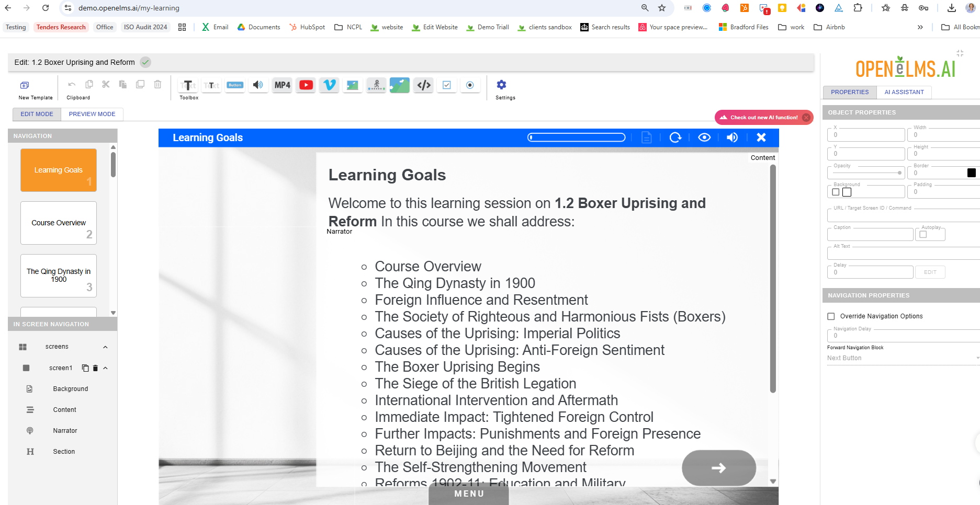Insert a YouTube video object
Image resolution: width=980 pixels, height=505 pixels.
(306, 85)
